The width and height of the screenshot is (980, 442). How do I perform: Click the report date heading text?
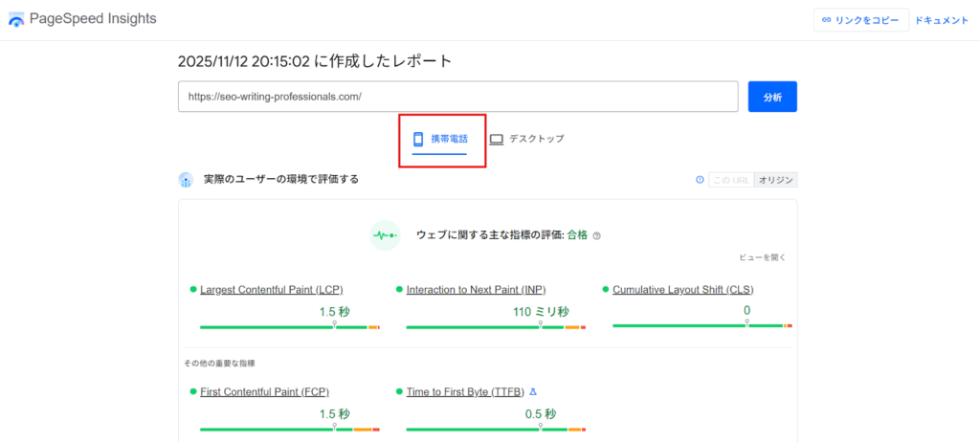(315, 61)
